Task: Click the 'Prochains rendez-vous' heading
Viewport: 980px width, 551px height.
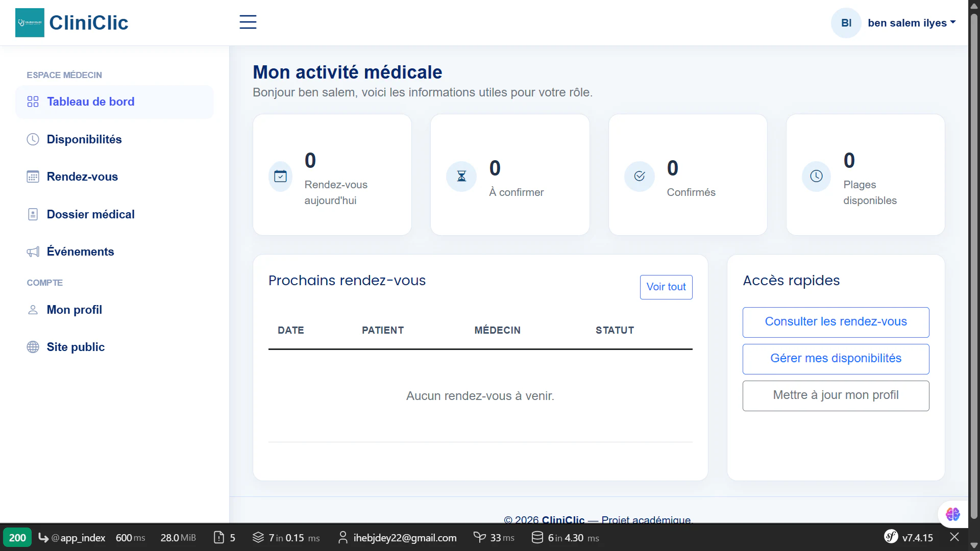Action: [347, 281]
